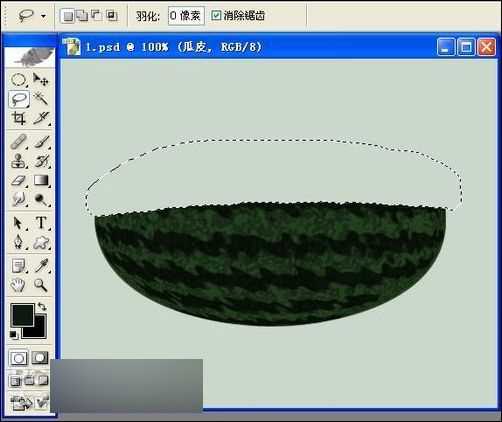Select the Eyedropper tool

[x=41, y=266]
